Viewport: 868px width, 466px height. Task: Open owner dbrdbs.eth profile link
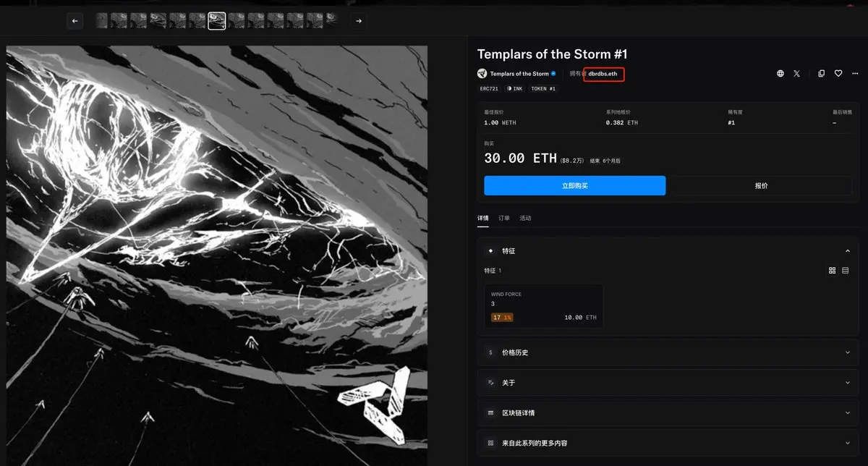pyautogui.click(x=603, y=74)
